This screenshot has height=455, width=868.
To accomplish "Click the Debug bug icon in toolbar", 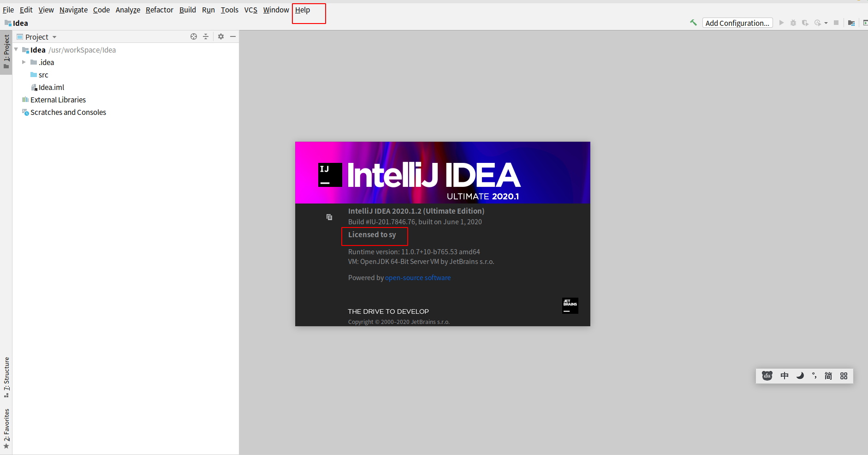I will click(x=793, y=23).
